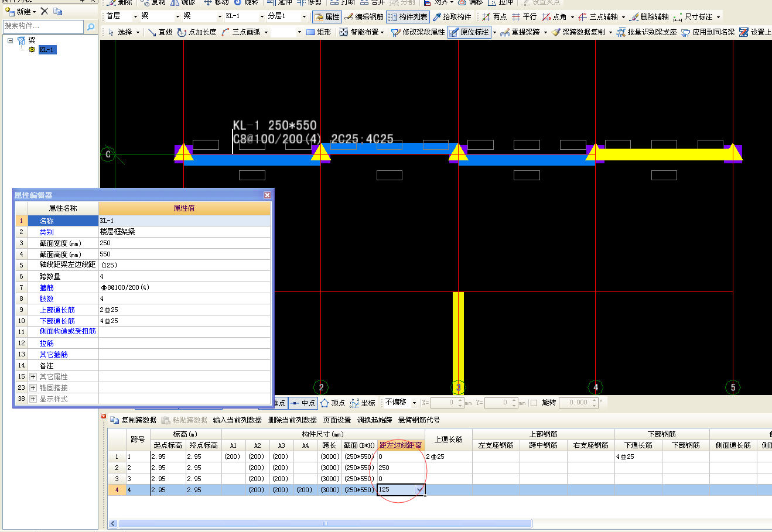The image size is (772, 532).
Task: Choose the 平行 parallel axis tool
Action: (524, 16)
